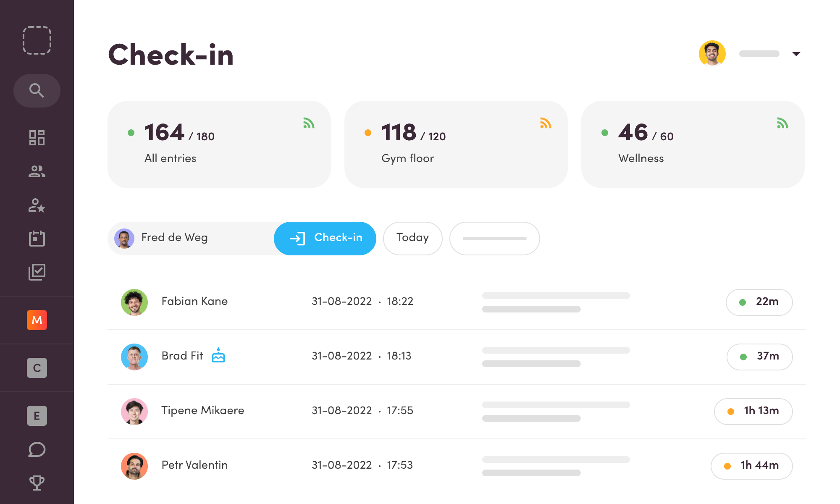Select the tasks checklist icon in the sidebar

pyautogui.click(x=37, y=272)
